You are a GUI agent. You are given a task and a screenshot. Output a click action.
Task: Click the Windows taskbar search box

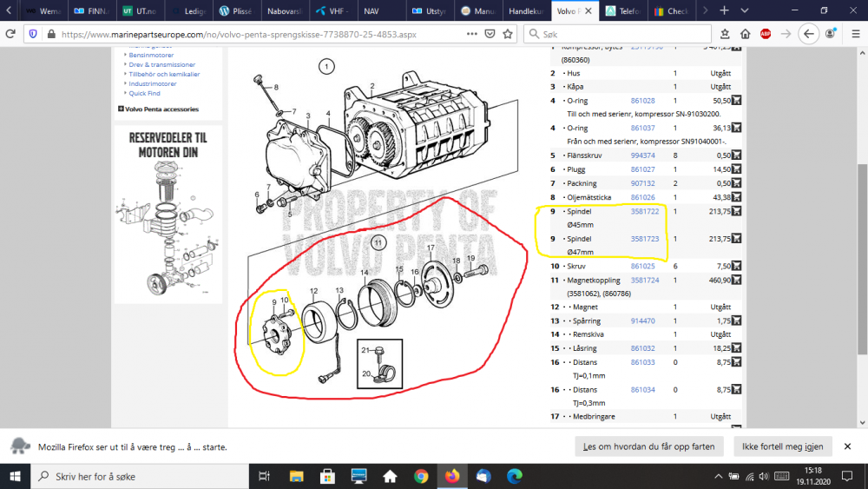pyautogui.click(x=140, y=476)
